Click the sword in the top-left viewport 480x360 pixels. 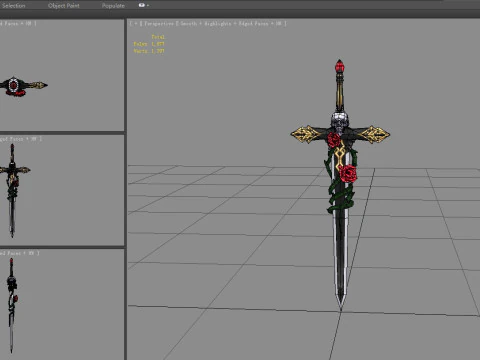(23, 86)
